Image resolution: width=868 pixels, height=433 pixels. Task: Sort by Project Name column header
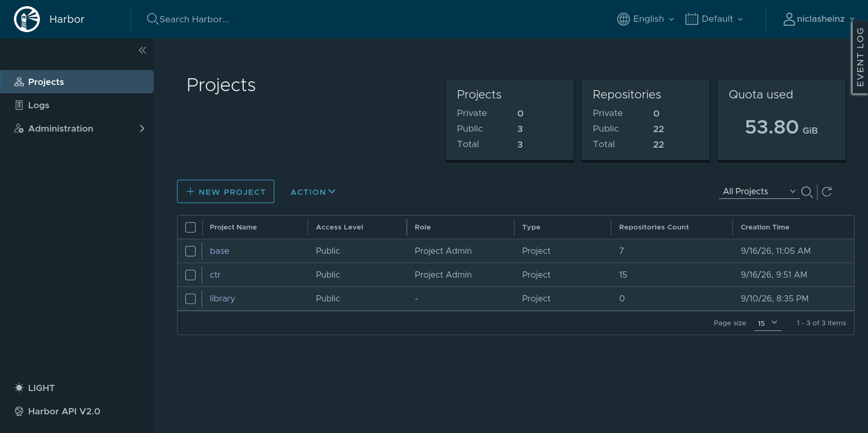pyautogui.click(x=233, y=227)
